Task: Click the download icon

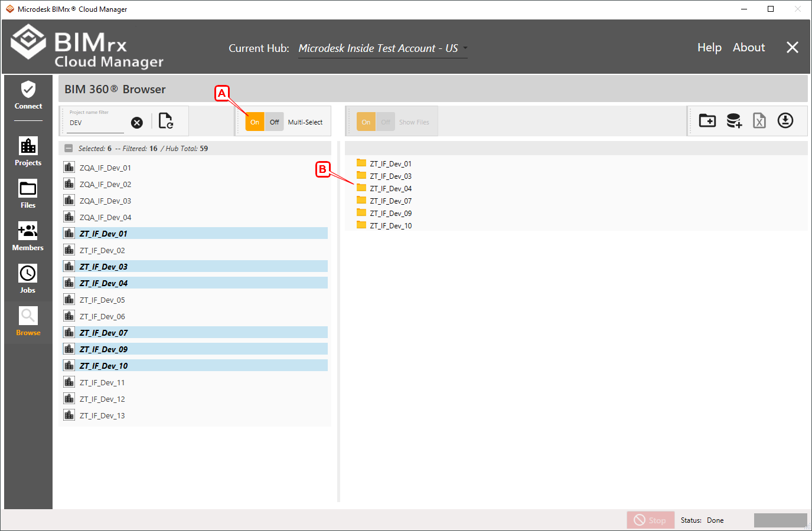Action: coord(785,120)
